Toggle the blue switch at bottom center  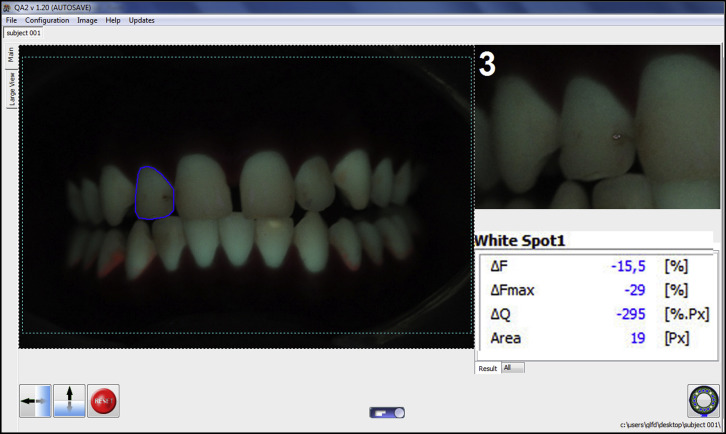click(387, 412)
